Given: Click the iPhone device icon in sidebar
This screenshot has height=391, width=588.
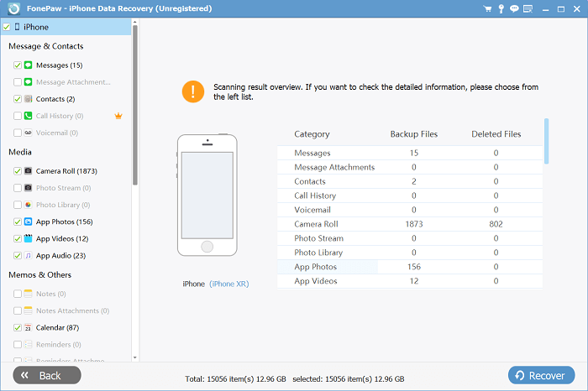Looking at the screenshot, I should [x=17, y=27].
